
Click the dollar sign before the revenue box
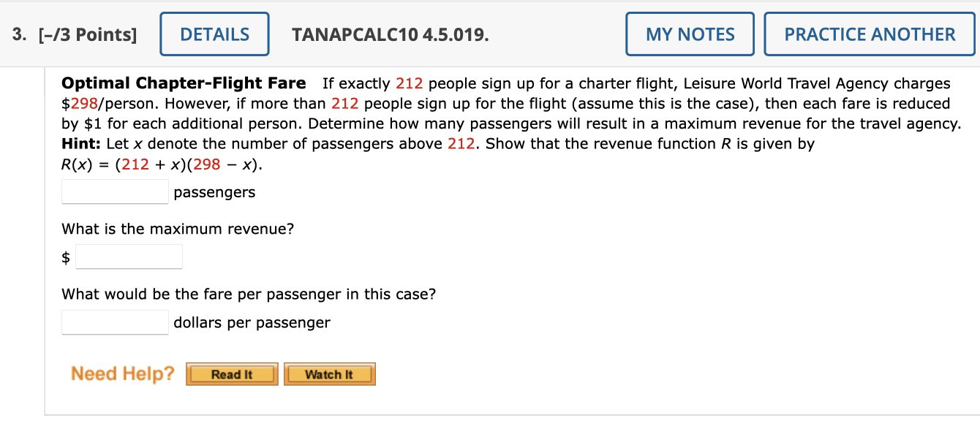coord(66,256)
